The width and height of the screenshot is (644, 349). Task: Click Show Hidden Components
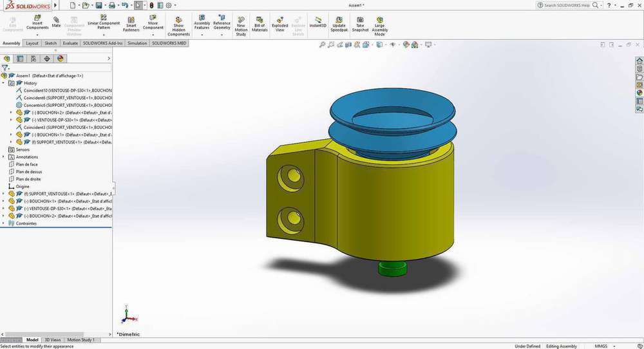(178, 26)
